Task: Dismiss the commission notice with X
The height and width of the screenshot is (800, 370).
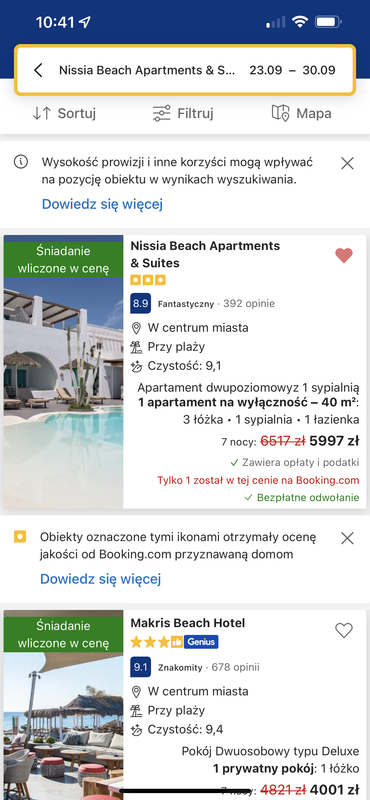Action: click(x=347, y=163)
